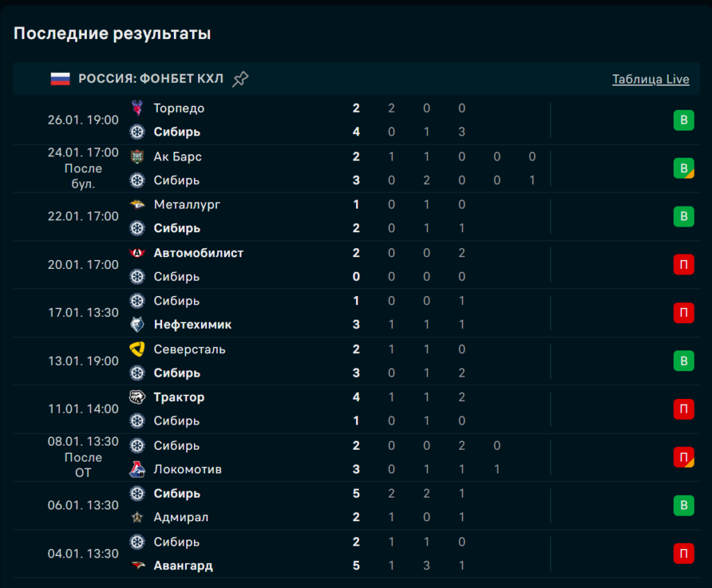Click the Адмирал team logo
712x588 pixels.
point(137,517)
